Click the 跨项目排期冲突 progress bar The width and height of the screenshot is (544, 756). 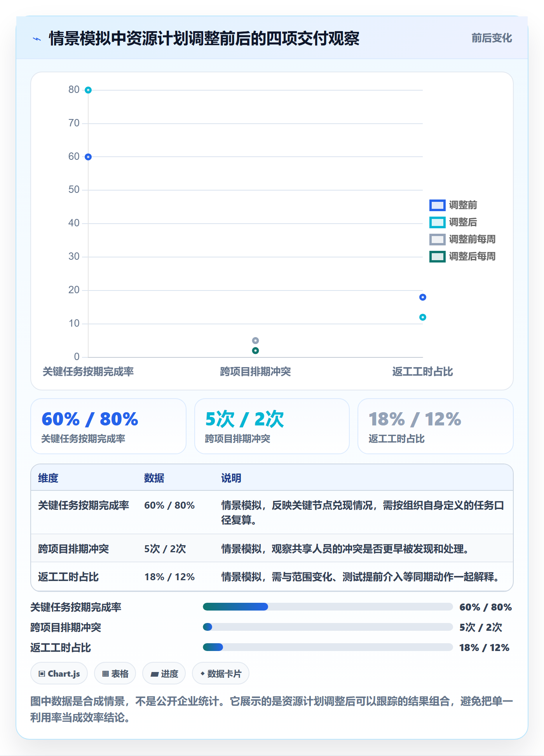[x=328, y=627]
